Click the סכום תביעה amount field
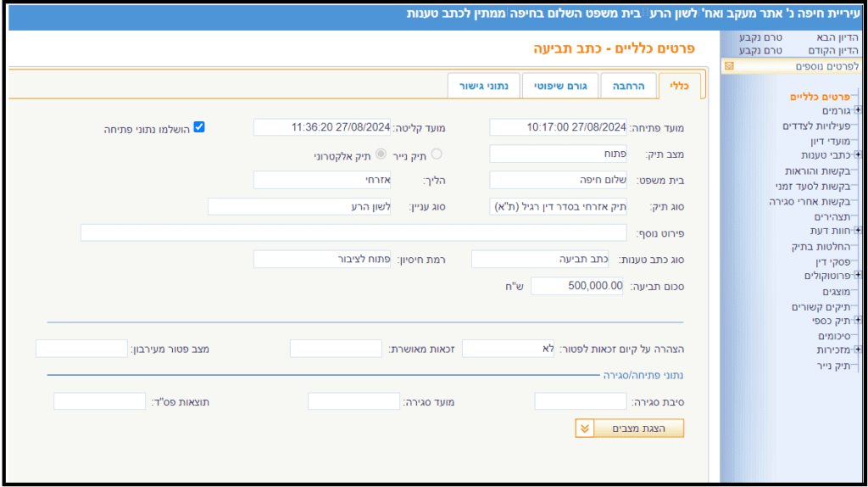The height and width of the screenshot is (487, 868). pos(576,286)
